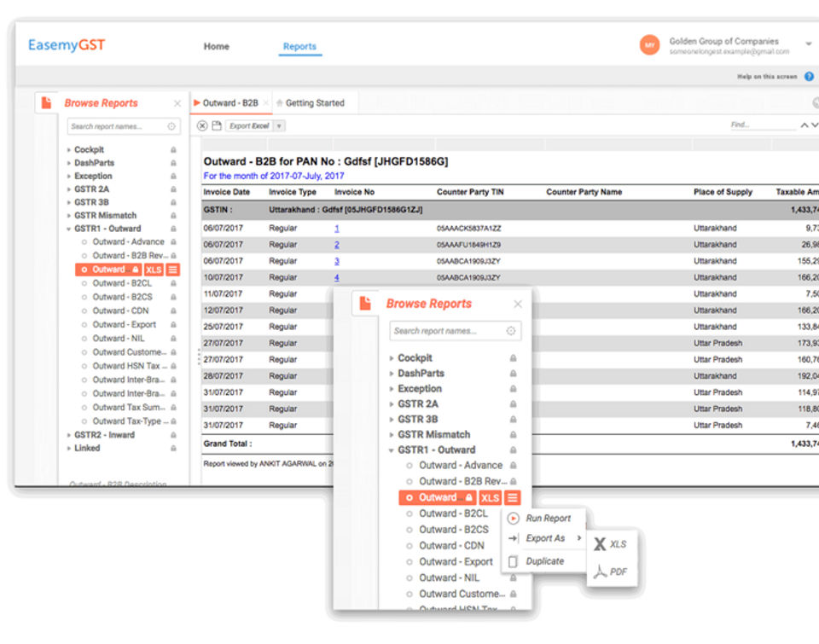
Task: Click the lock icon beside Cockpit in left tree
Action: click(173, 150)
